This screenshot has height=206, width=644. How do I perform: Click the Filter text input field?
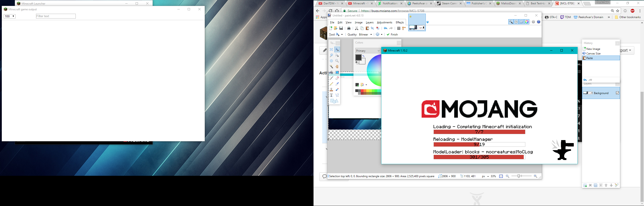(56, 16)
